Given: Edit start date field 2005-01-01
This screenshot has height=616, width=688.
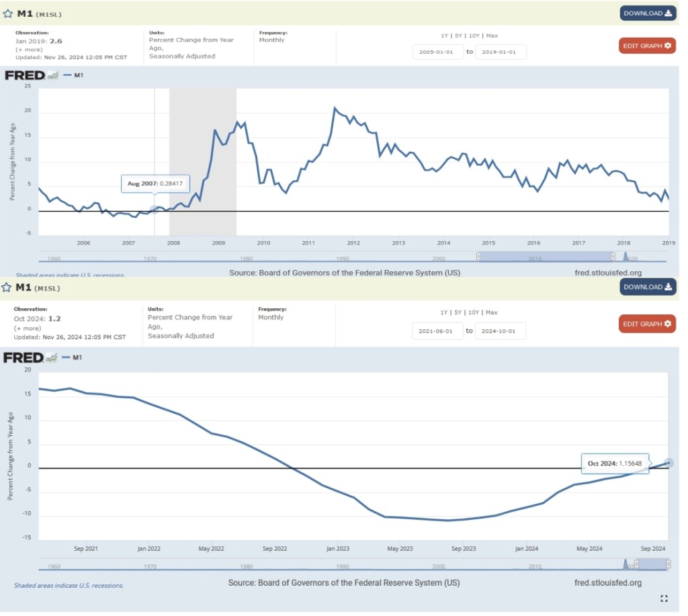Looking at the screenshot, I should click(438, 52).
